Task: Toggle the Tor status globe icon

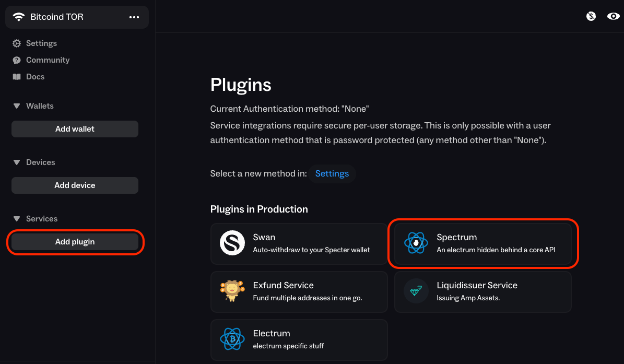Action: click(x=591, y=16)
